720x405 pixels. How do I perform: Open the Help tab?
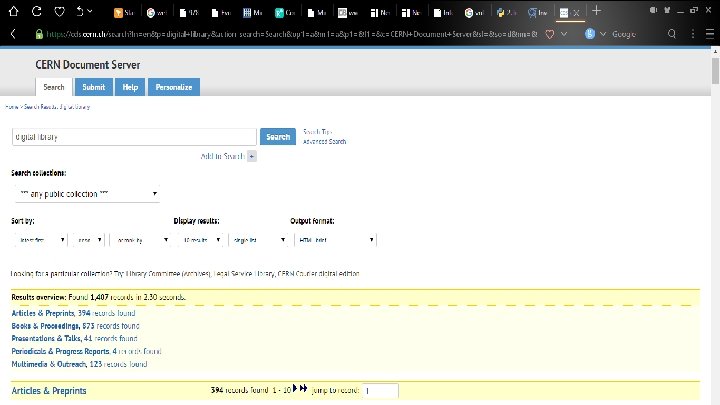(130, 87)
